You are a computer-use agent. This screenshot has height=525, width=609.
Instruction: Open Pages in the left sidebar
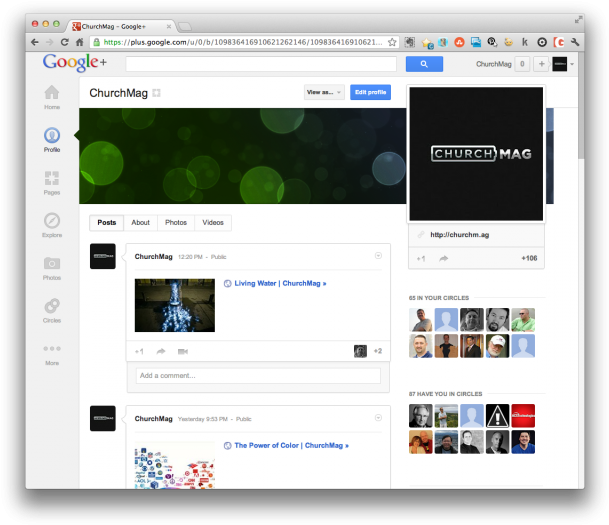[x=52, y=182]
